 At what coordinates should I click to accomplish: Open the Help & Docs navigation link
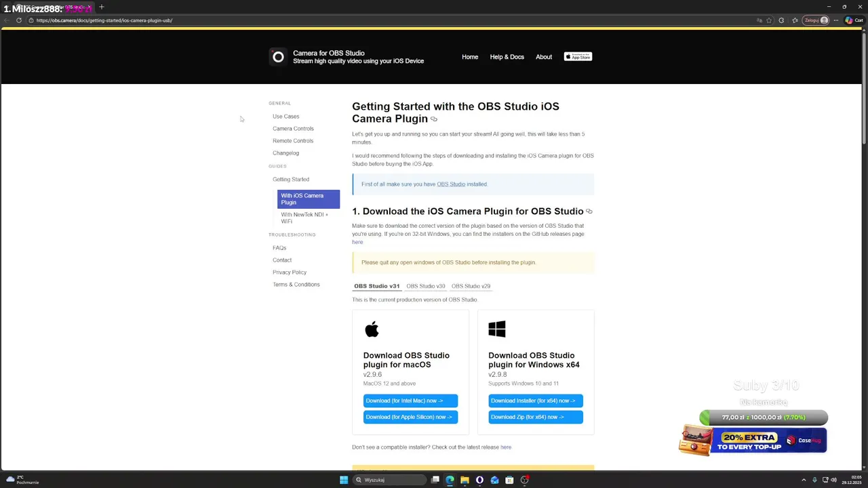coord(507,57)
